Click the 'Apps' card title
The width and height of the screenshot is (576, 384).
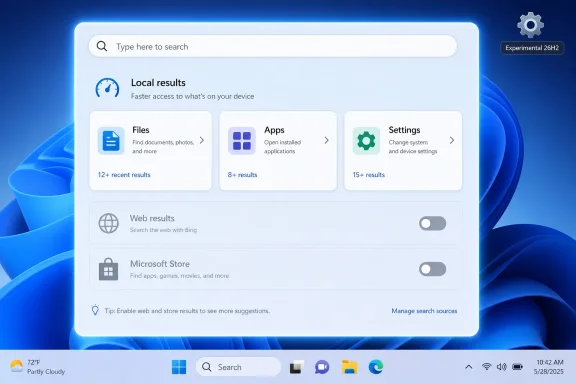tap(274, 130)
